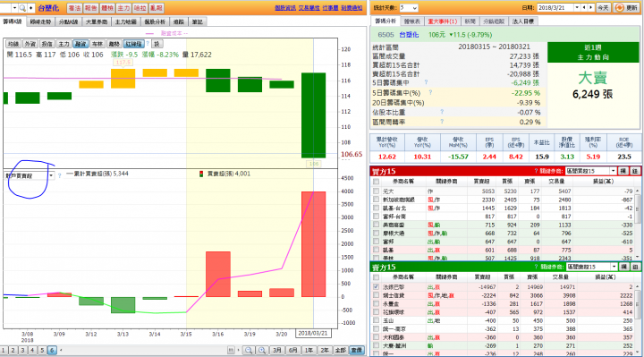Toggle the 趨勢 chart overlay

pyautogui.click(x=114, y=44)
